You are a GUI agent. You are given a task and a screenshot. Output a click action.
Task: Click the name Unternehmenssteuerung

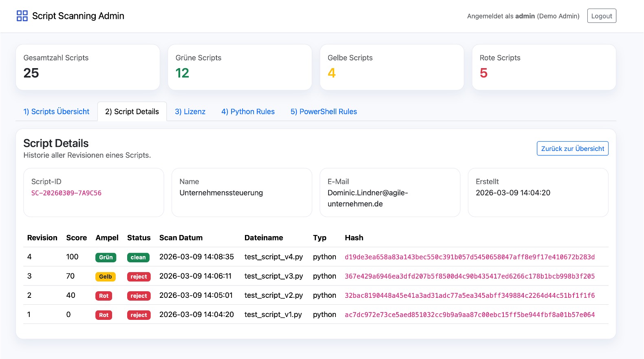221,193
